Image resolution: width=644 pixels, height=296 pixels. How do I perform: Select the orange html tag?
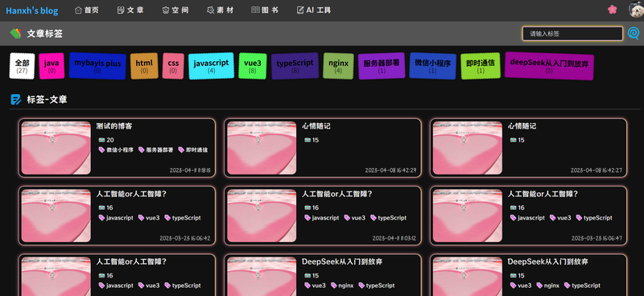[x=144, y=66]
